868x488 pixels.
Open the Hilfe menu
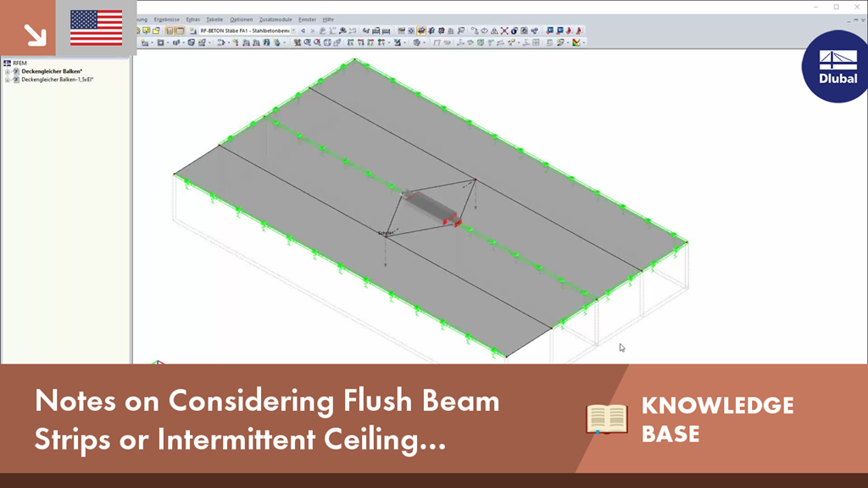pos(328,19)
